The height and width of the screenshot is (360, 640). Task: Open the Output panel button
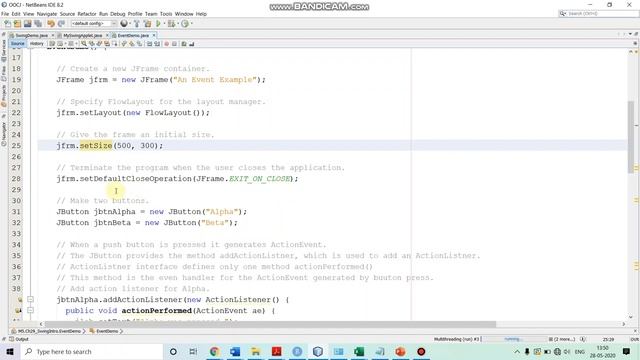point(19,339)
